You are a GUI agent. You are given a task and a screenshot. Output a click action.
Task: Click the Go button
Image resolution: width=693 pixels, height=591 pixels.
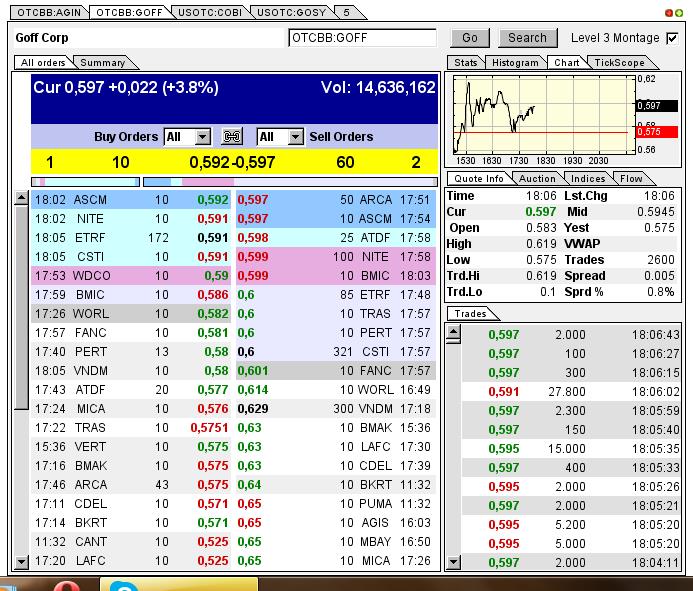[x=470, y=38]
